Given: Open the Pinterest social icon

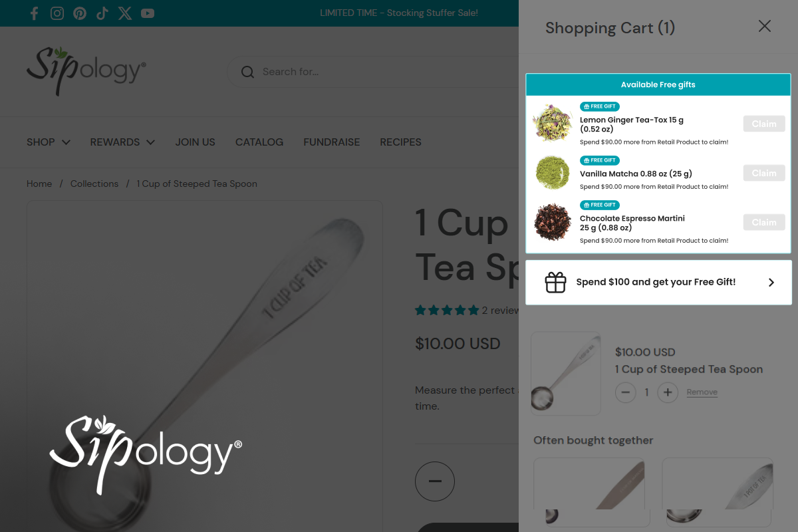Looking at the screenshot, I should click(x=80, y=13).
